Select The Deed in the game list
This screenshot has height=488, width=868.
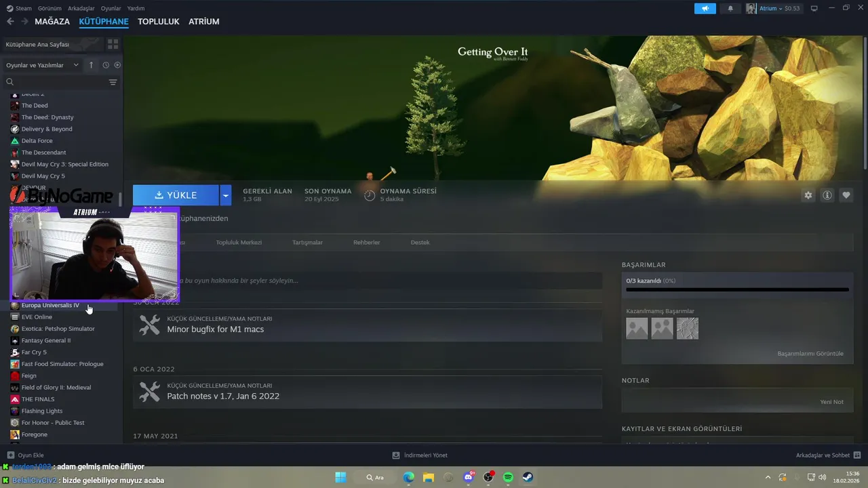(35, 106)
